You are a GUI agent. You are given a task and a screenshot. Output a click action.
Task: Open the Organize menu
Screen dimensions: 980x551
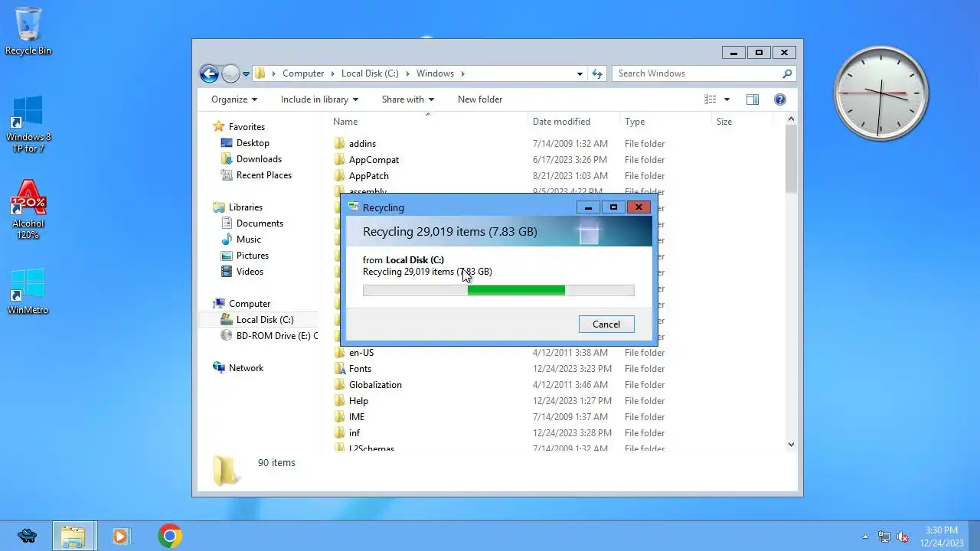tap(234, 99)
